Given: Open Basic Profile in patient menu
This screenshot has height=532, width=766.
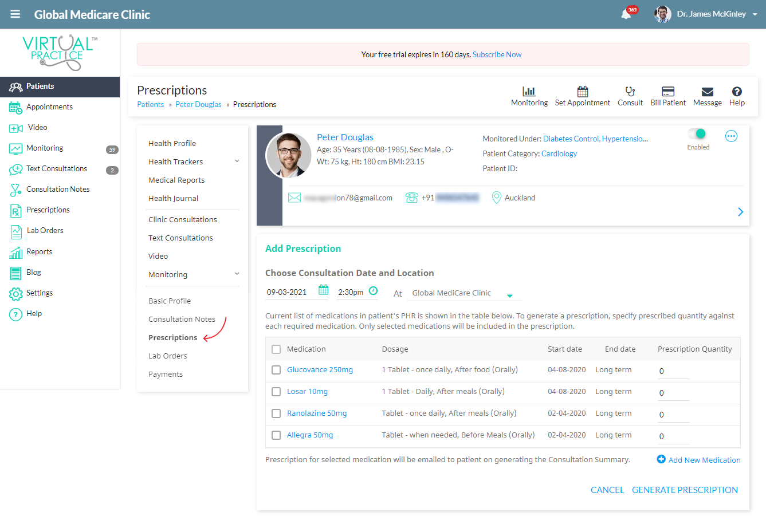Looking at the screenshot, I should pos(170,301).
